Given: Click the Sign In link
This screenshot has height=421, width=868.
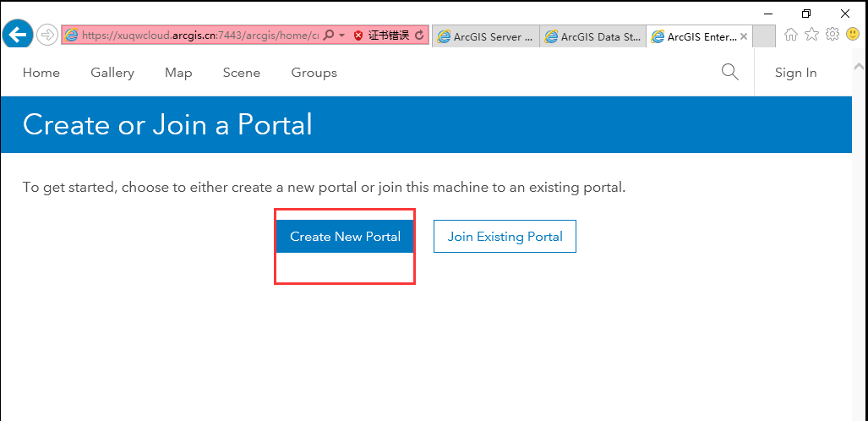Looking at the screenshot, I should 795,73.
